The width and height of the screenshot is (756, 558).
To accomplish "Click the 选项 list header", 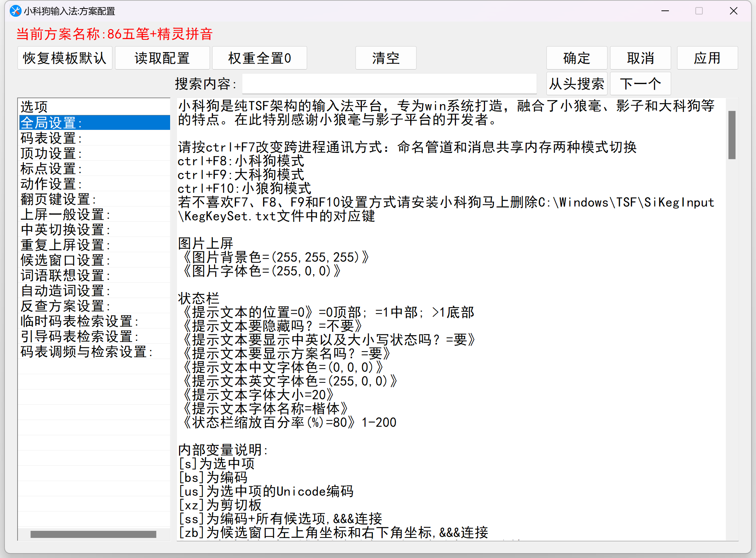I will [x=94, y=107].
